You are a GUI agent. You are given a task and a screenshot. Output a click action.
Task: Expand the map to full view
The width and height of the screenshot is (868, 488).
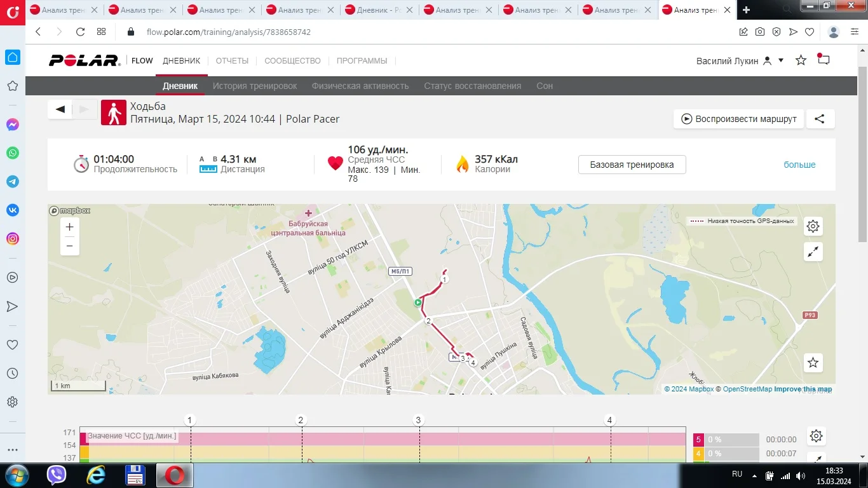coord(813,252)
